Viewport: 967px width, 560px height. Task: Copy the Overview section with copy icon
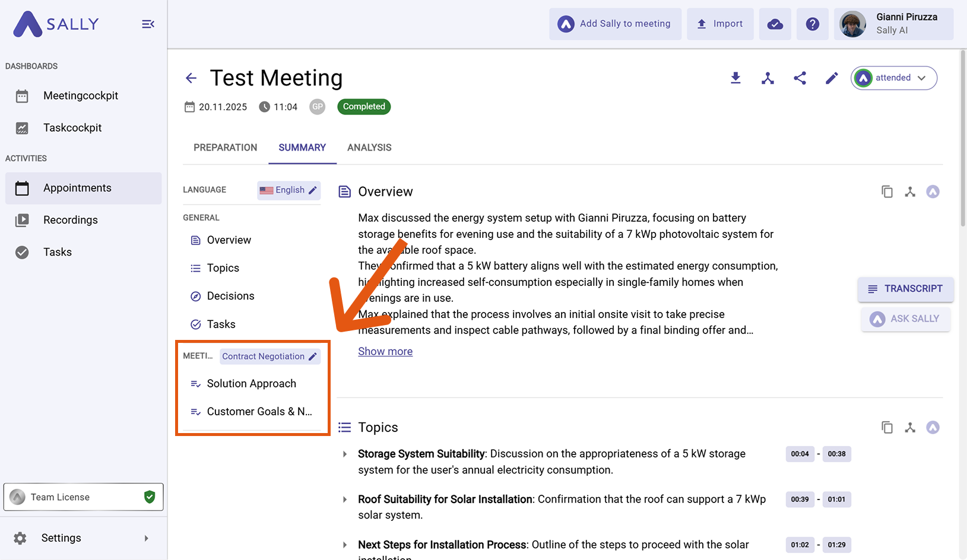click(x=887, y=192)
